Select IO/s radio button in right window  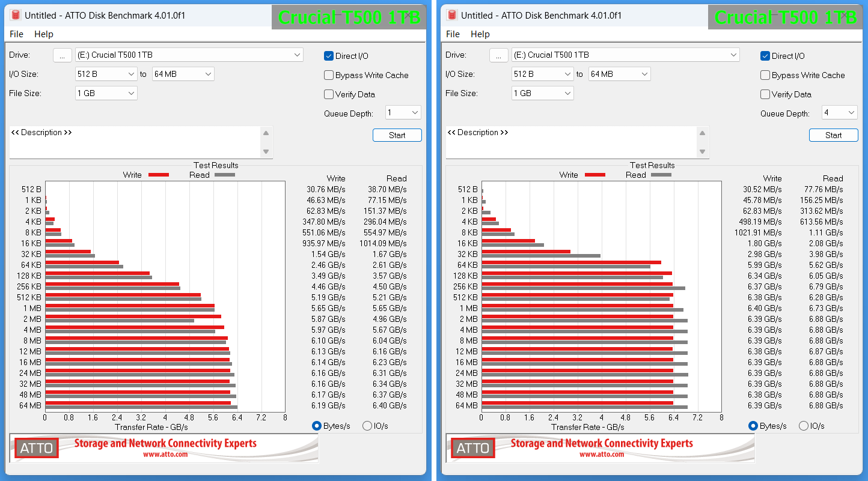click(804, 426)
